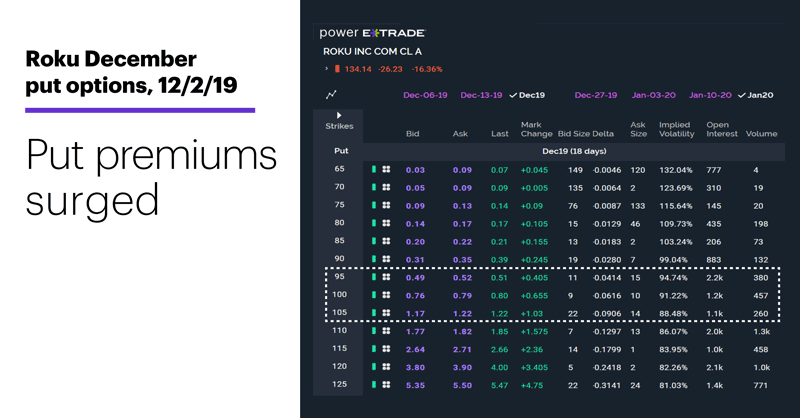
Task: Sort by the Mark Change column header
Action: (536, 129)
